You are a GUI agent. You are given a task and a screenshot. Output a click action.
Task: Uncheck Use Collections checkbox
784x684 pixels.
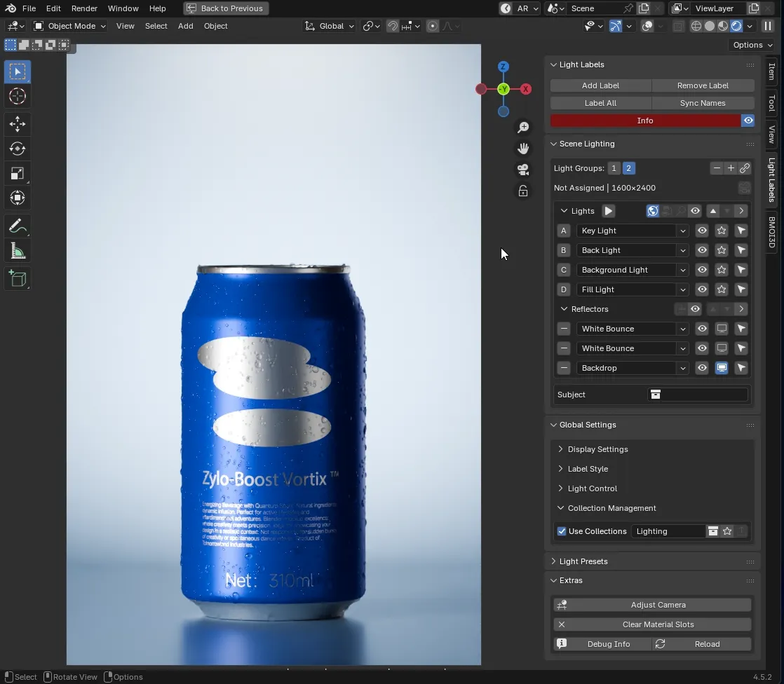562,531
